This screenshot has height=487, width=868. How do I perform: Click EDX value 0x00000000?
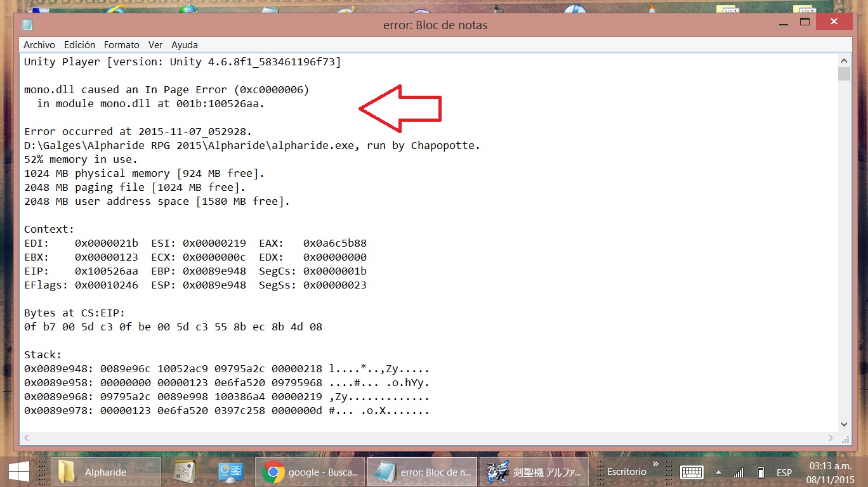335,257
